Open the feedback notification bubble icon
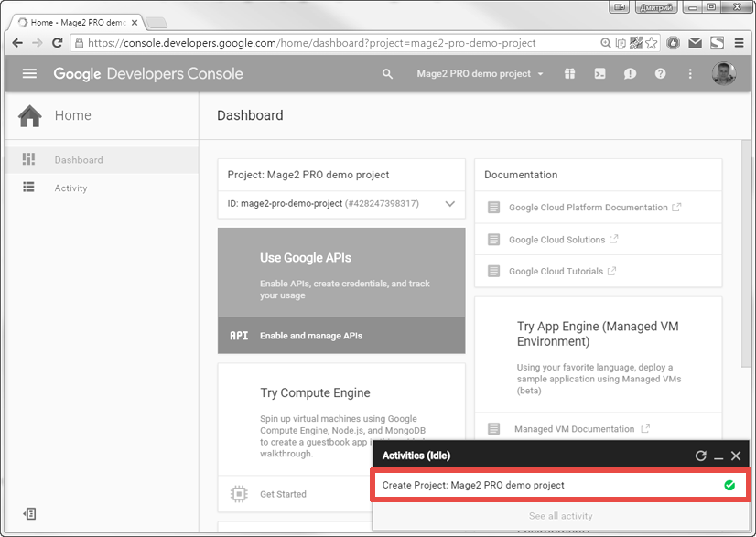This screenshot has height=537, width=756. click(630, 74)
